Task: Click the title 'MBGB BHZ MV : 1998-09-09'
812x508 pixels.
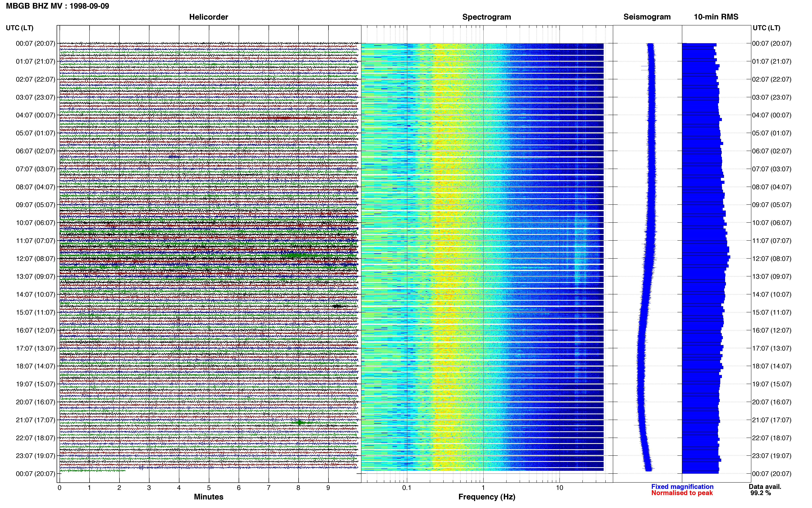Action: pos(57,6)
